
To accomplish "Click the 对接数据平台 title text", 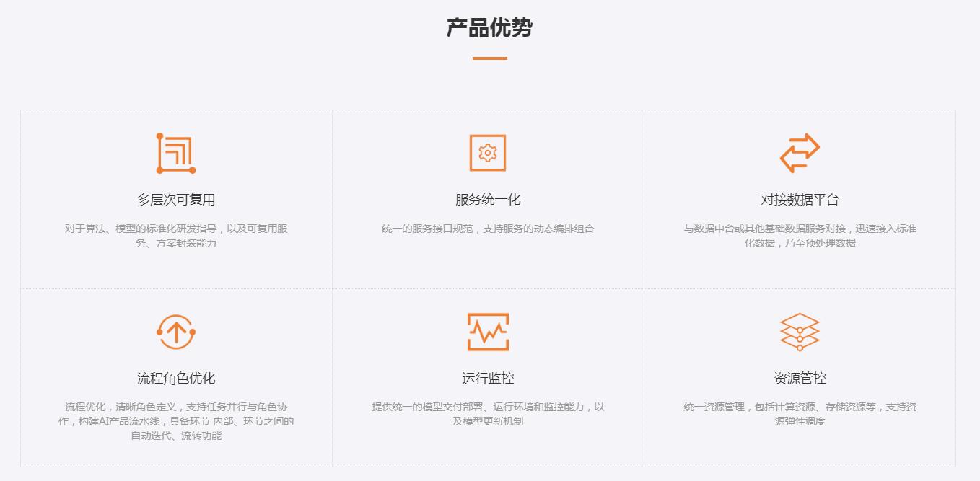I will (x=800, y=200).
